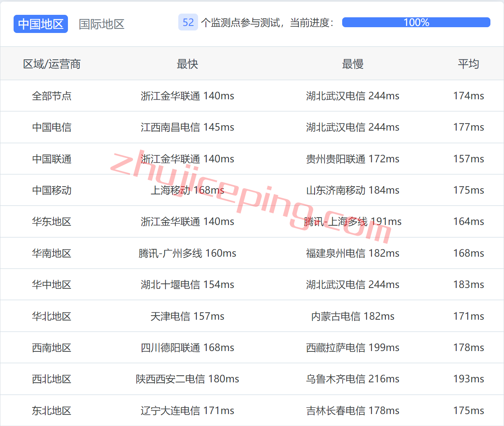The width and height of the screenshot is (504, 426).
Task: Select the 中国联通 row label
Action: (52, 159)
